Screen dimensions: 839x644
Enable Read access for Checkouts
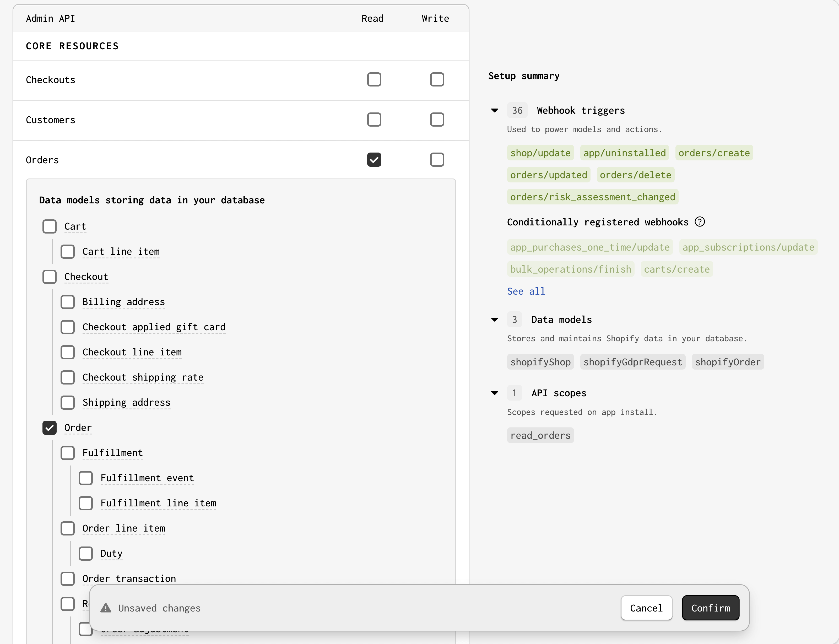tap(374, 79)
